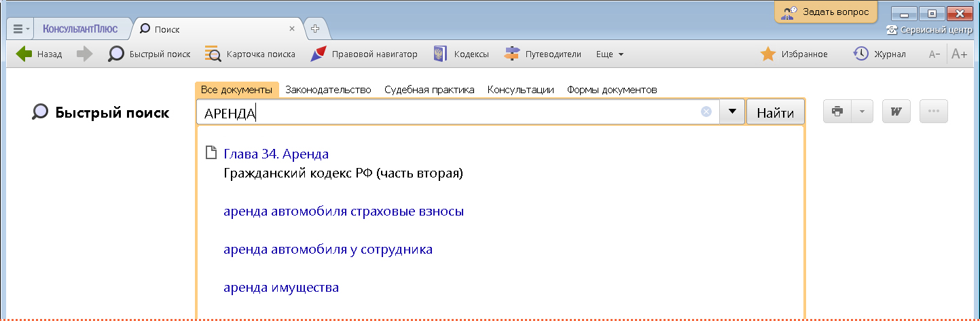
Task: Open Избранное favorites
Action: [x=793, y=54]
